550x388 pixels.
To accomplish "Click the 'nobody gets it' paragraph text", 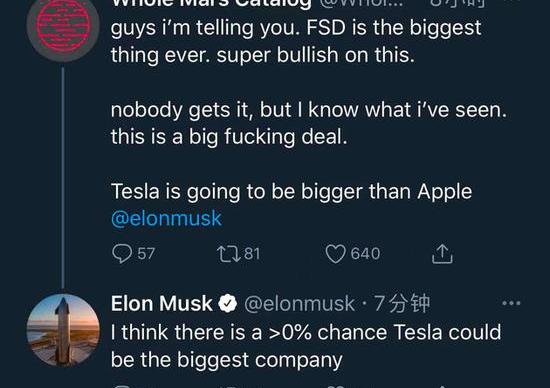I will pyautogui.click(x=309, y=123).
